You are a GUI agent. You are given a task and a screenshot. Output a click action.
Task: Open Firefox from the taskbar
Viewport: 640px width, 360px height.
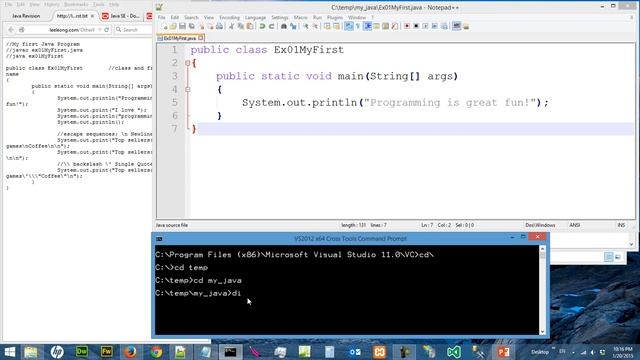pyautogui.click(x=130, y=352)
